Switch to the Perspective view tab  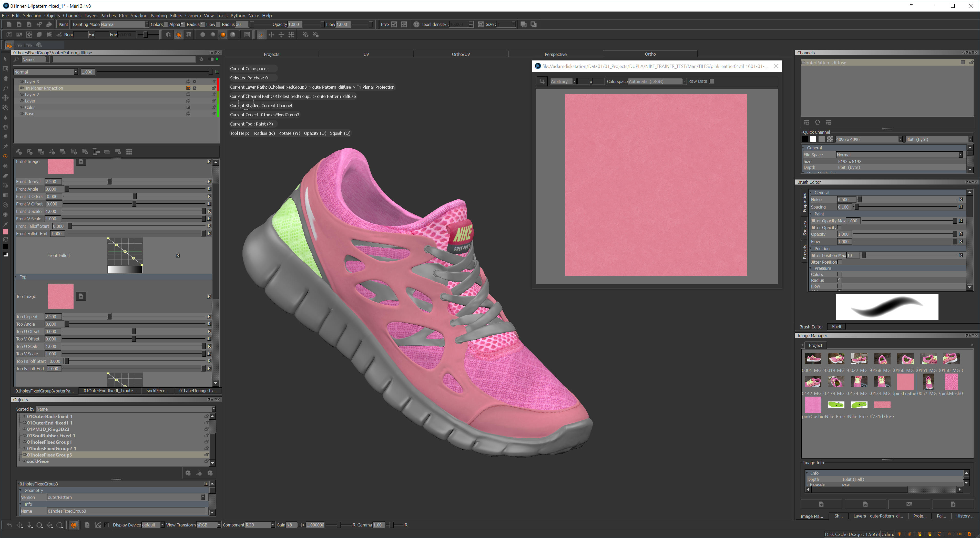tap(555, 54)
